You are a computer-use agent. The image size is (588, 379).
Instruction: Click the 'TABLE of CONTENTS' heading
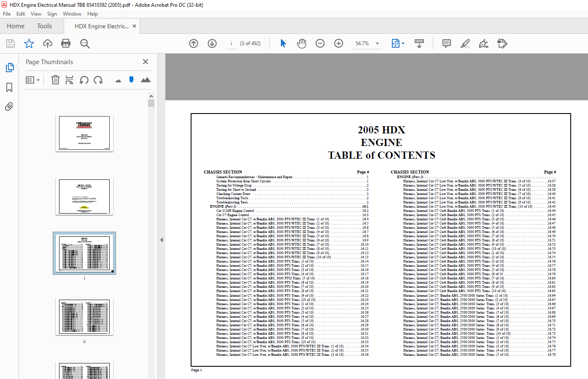coord(382,155)
